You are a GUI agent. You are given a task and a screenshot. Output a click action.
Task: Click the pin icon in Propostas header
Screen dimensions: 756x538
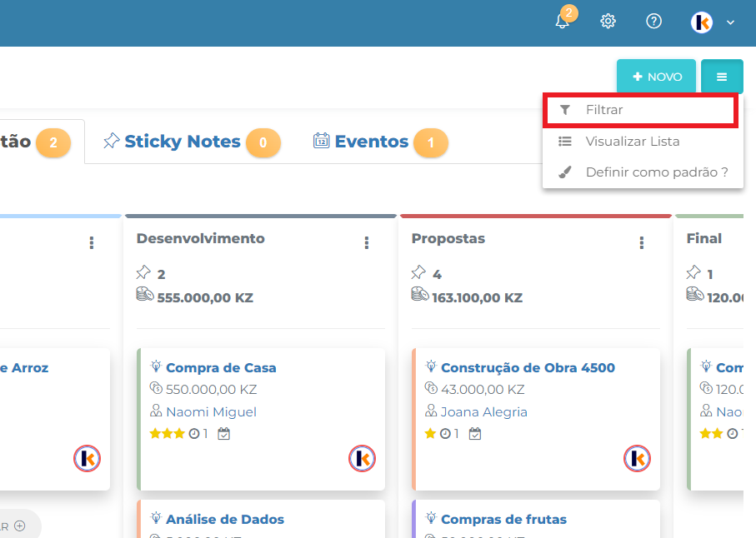(418, 272)
